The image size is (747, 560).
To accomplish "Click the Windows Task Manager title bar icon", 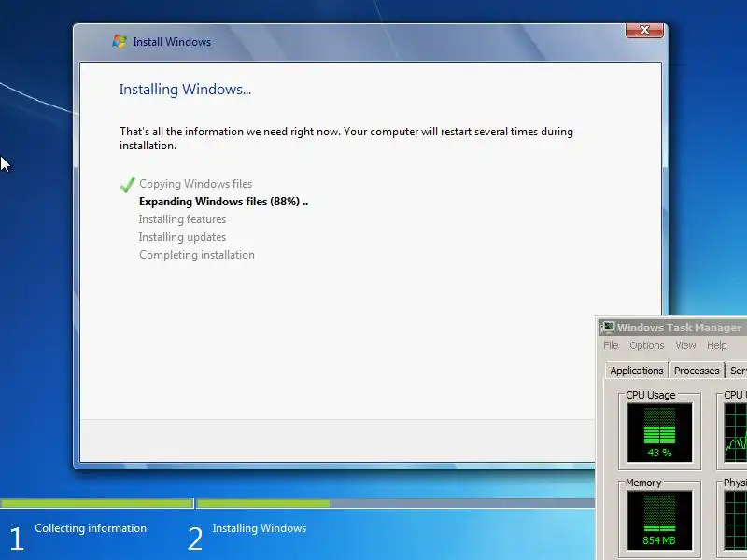I will point(608,328).
